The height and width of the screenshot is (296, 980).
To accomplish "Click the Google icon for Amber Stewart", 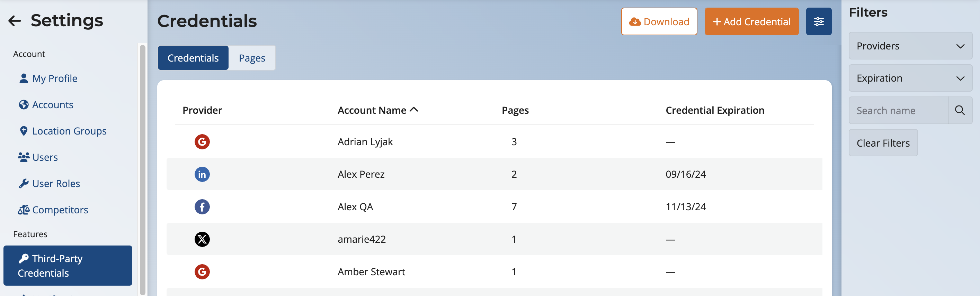I will pyautogui.click(x=202, y=272).
